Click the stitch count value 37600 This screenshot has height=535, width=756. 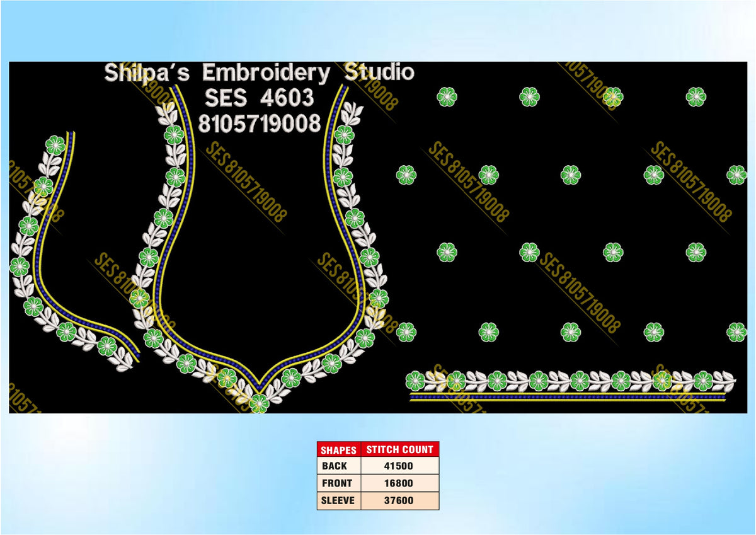pos(400,501)
